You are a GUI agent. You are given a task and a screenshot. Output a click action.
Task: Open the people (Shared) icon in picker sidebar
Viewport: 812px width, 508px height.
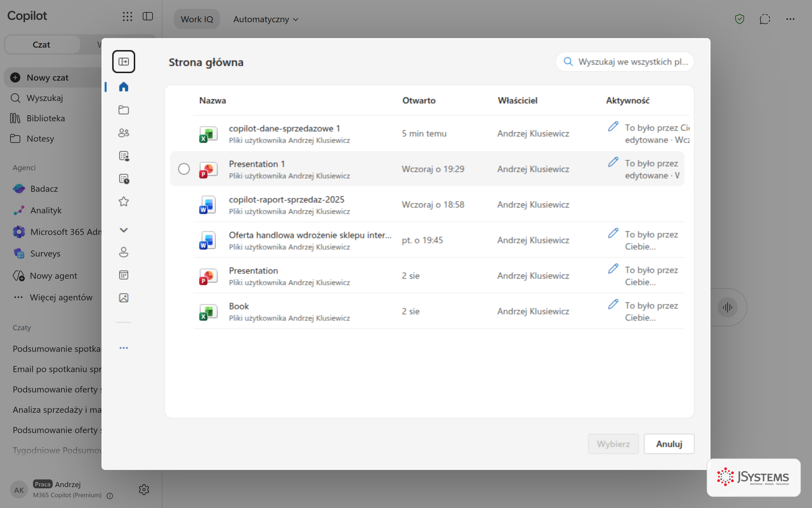(123, 133)
